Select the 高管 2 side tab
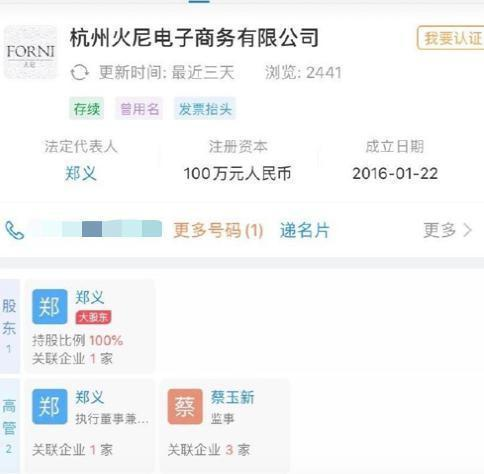 (10, 426)
